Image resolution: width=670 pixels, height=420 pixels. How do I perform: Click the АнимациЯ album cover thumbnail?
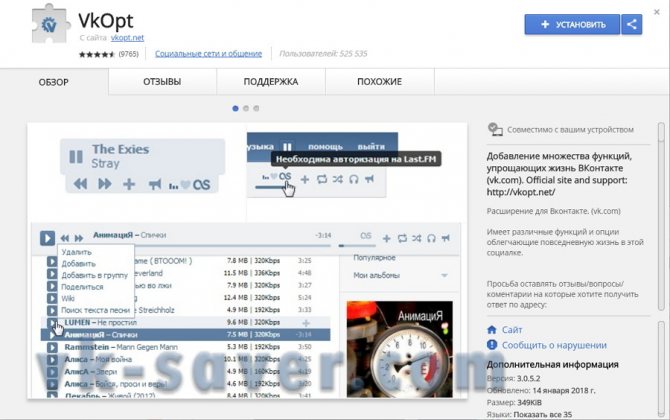click(400, 349)
